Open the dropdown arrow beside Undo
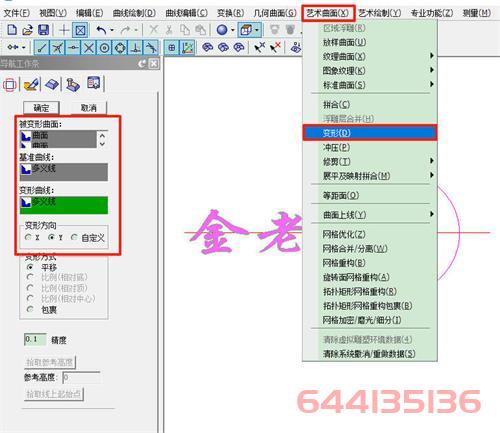This screenshot has width=500, height=433. [112, 30]
